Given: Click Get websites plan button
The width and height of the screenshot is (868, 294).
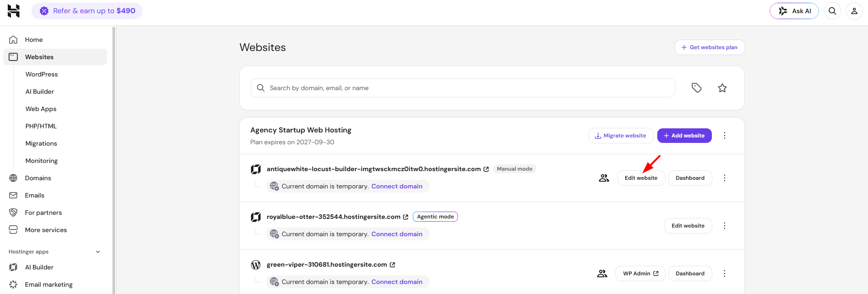Looking at the screenshot, I should click(710, 47).
